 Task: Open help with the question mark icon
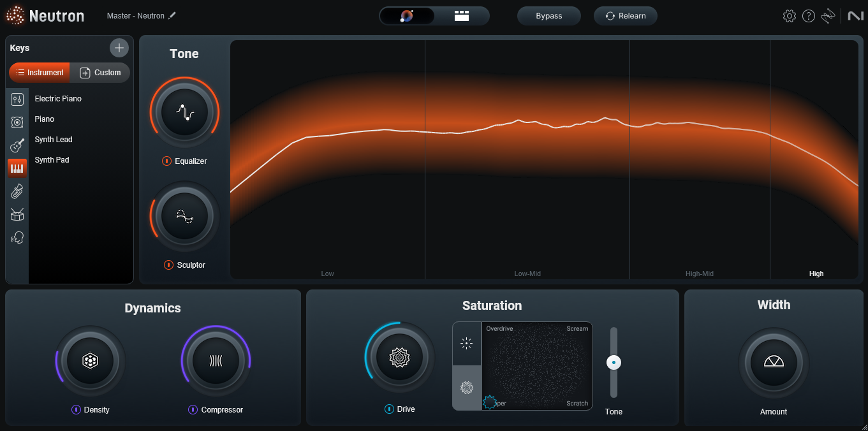tap(809, 16)
